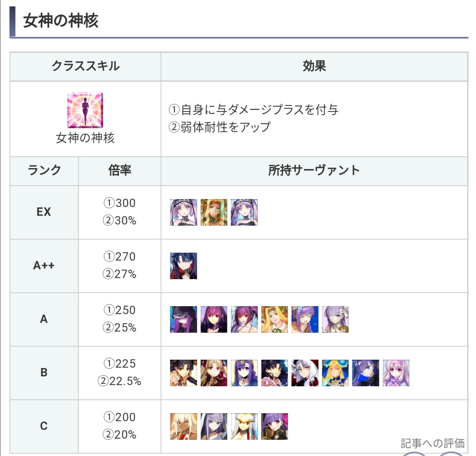
Task: Click the ②27% resistance value
Action: (x=120, y=274)
